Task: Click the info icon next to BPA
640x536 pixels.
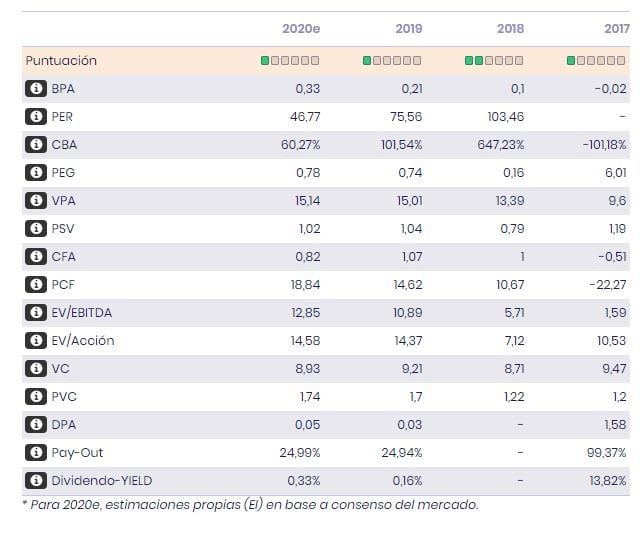Action: point(36,89)
